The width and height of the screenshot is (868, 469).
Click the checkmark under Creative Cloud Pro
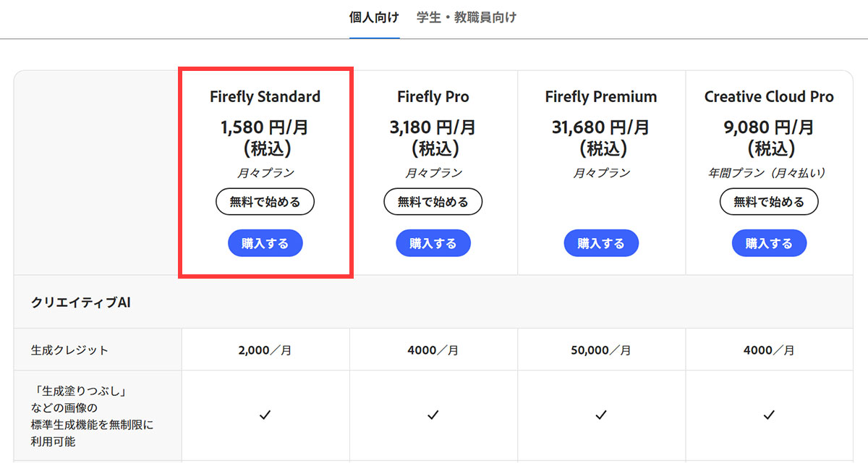768,415
